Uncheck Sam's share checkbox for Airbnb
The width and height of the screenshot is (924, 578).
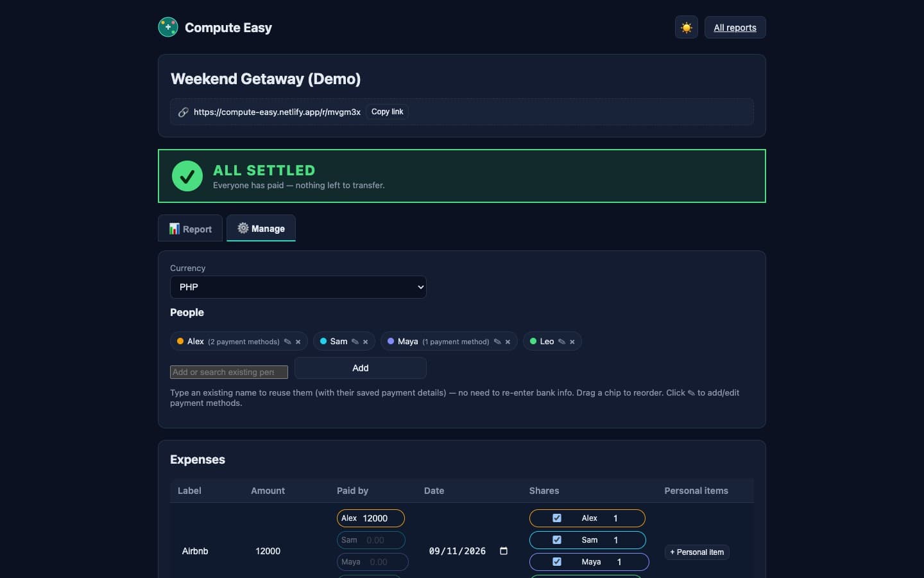coord(557,539)
